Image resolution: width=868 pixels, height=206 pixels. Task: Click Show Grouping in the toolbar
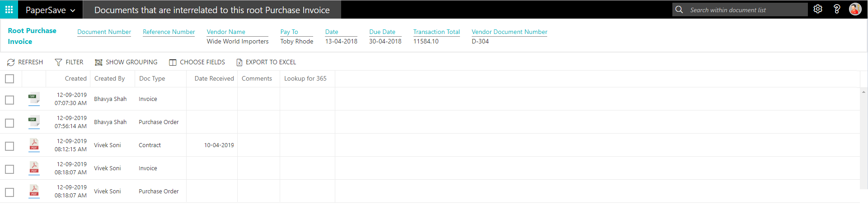pos(126,62)
